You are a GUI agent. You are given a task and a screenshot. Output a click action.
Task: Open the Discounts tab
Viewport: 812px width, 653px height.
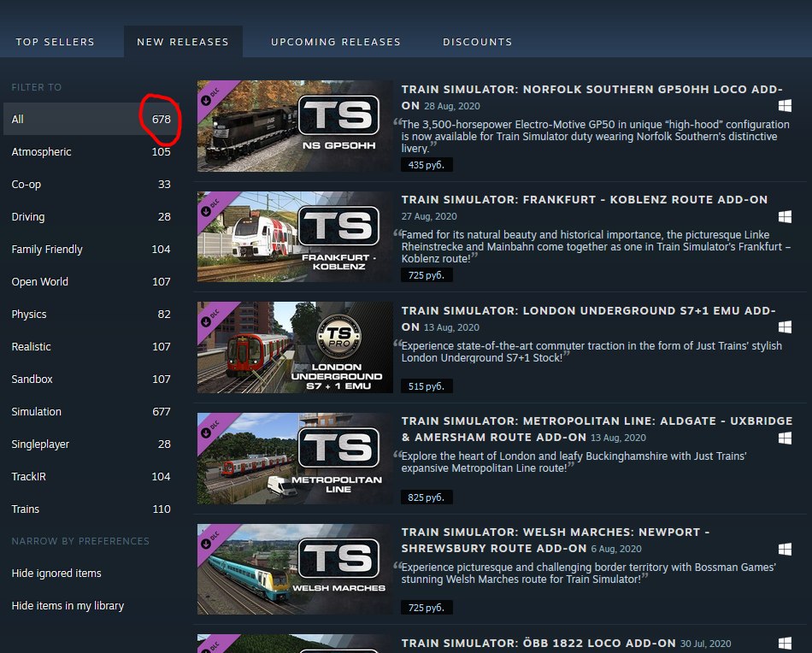pos(477,42)
